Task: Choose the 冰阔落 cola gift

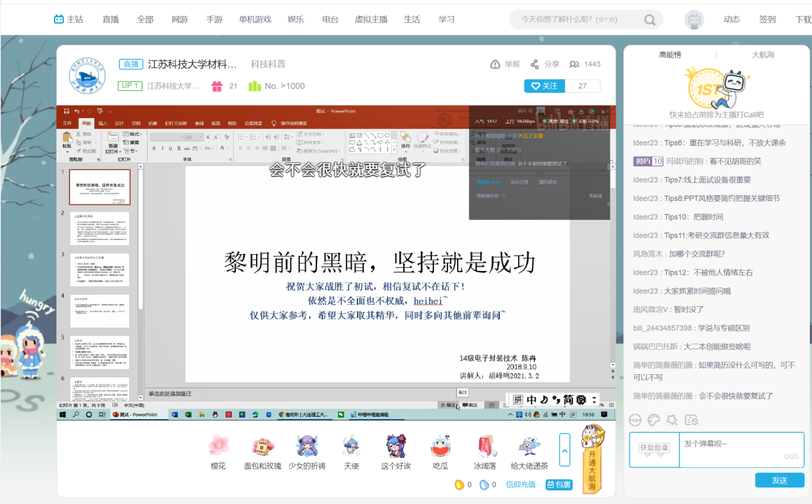Action: [x=485, y=446]
